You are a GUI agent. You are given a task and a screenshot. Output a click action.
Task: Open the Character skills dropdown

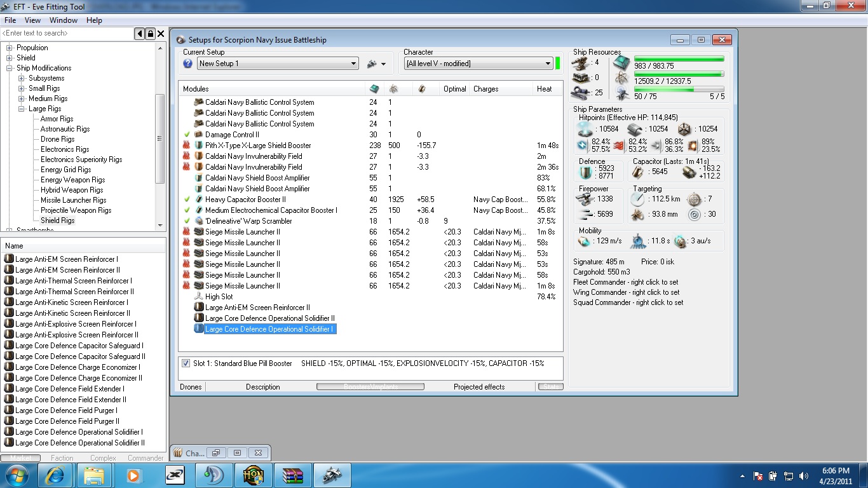click(x=548, y=64)
